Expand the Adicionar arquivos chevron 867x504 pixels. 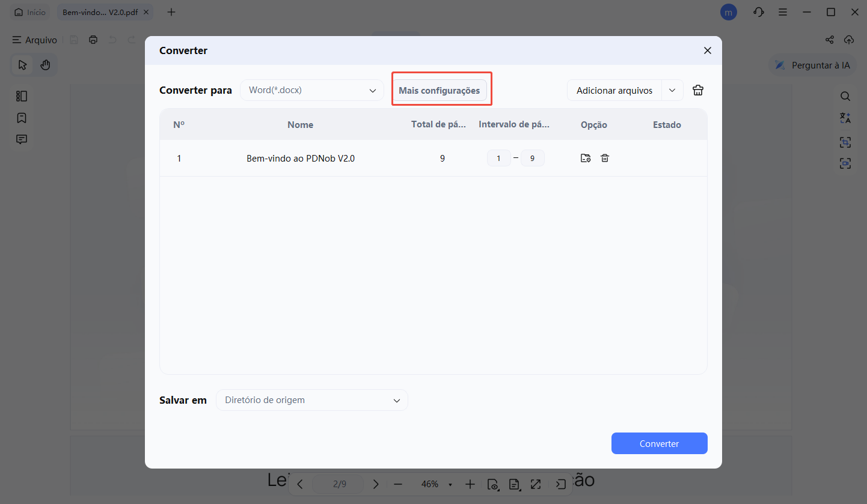pyautogui.click(x=672, y=90)
